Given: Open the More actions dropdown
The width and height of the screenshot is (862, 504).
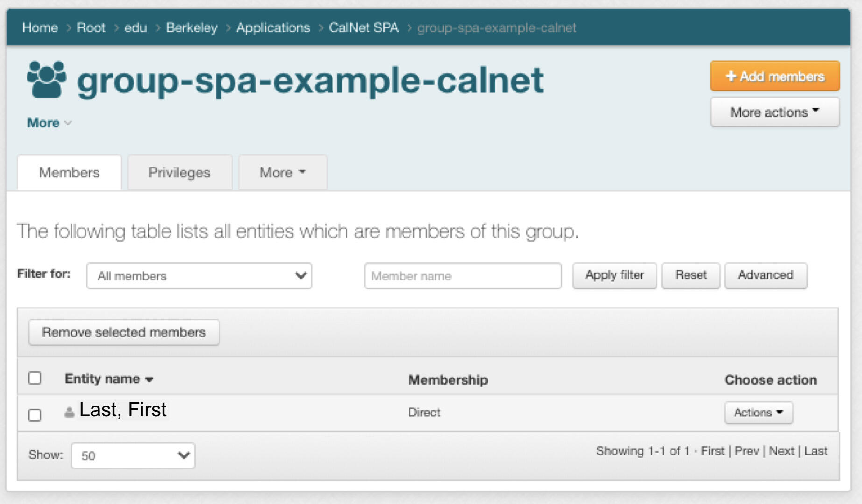Looking at the screenshot, I should 774,112.
